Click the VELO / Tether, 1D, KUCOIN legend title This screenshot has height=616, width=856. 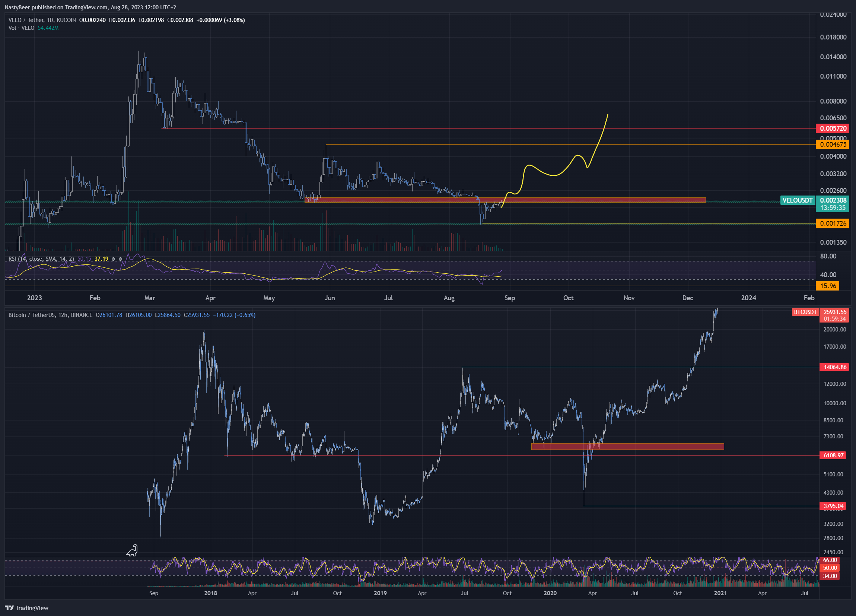tap(42, 20)
